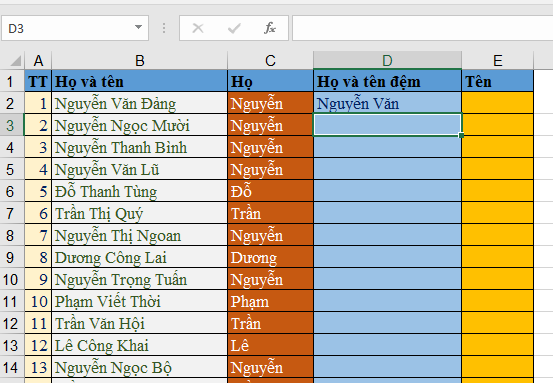The image size is (553, 383).
Task: Select row 14 header
Action: click(12, 367)
